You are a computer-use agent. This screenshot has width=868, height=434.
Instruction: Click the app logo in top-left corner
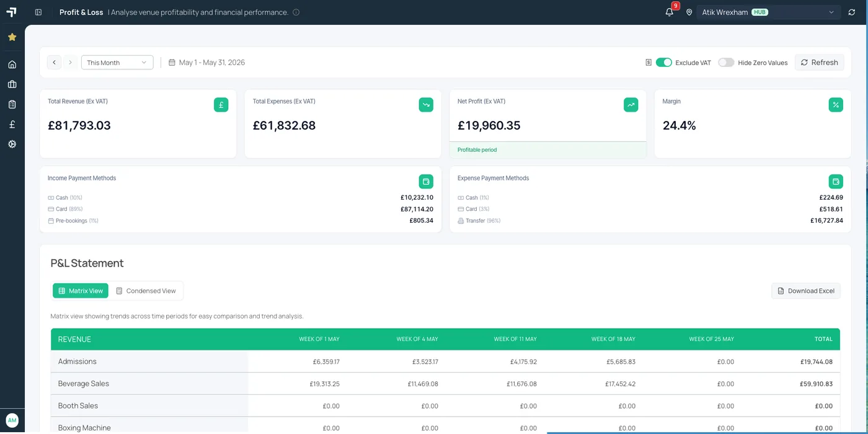coord(12,12)
